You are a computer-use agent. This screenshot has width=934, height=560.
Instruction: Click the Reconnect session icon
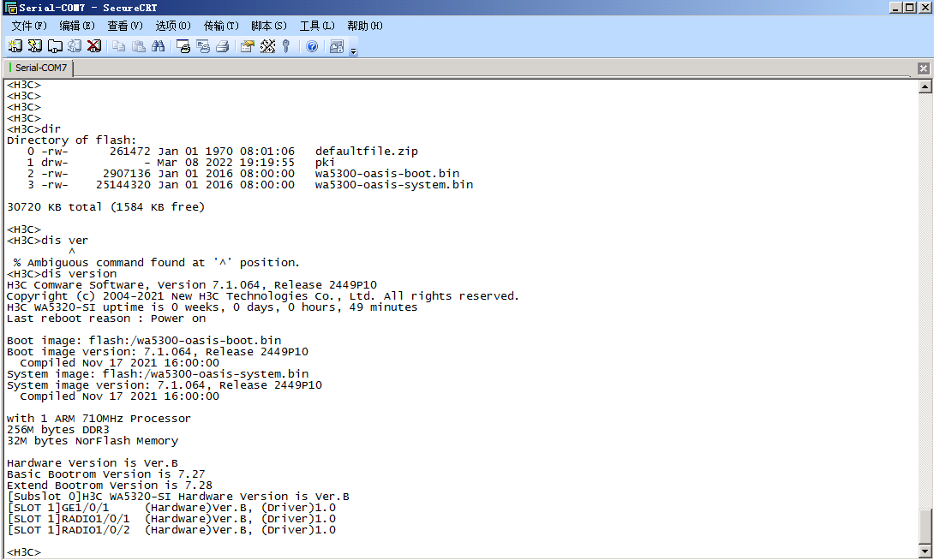coord(75,46)
